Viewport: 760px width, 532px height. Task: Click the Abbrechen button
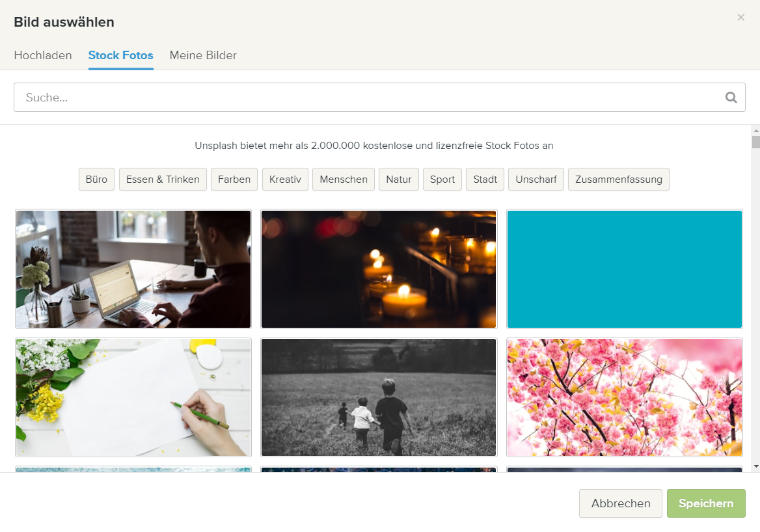click(x=620, y=503)
